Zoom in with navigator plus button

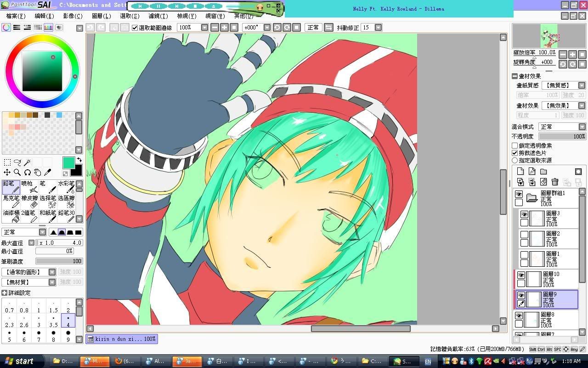(x=572, y=55)
